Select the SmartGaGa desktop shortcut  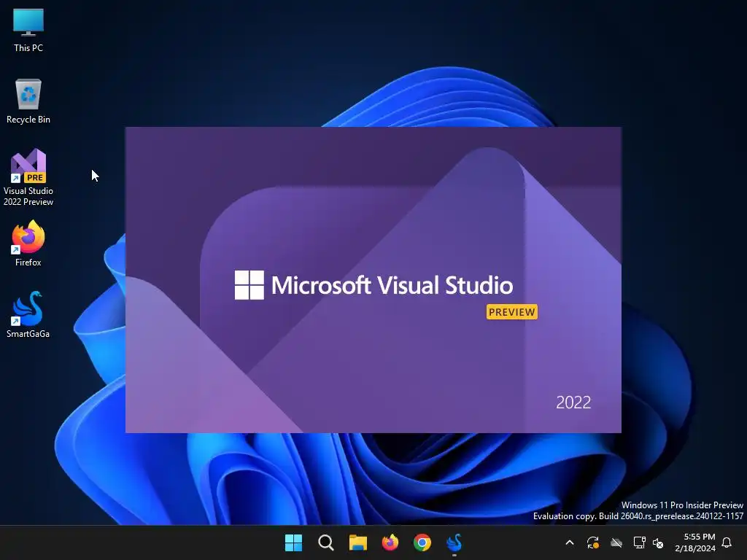(28, 315)
